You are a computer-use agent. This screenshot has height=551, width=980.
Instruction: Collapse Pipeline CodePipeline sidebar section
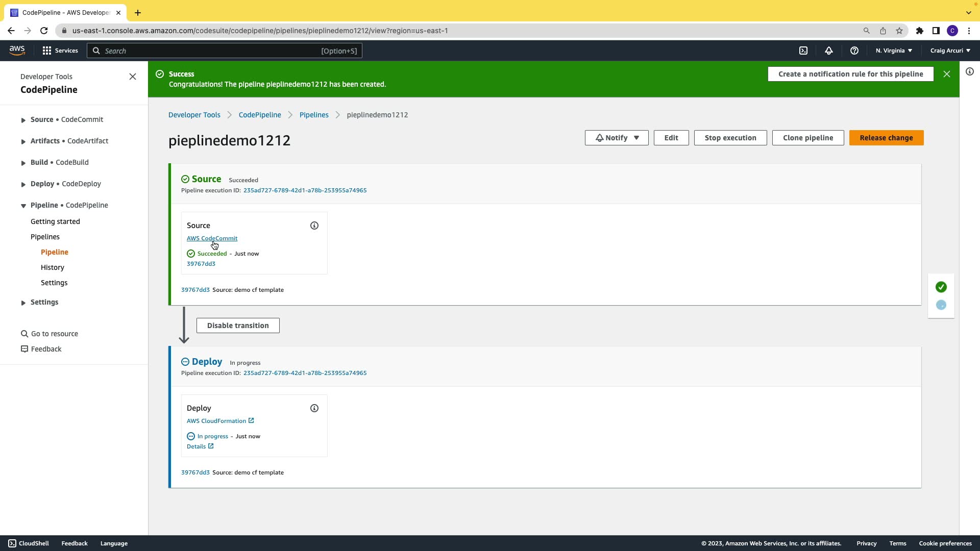tap(23, 206)
